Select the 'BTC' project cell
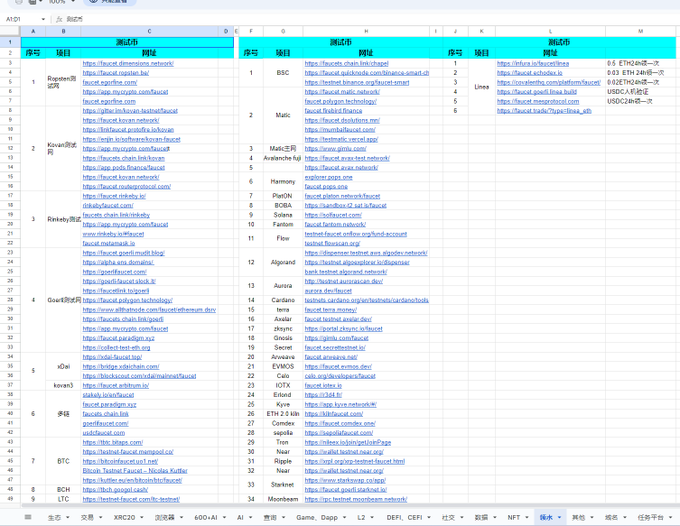680x526 pixels. click(x=63, y=461)
